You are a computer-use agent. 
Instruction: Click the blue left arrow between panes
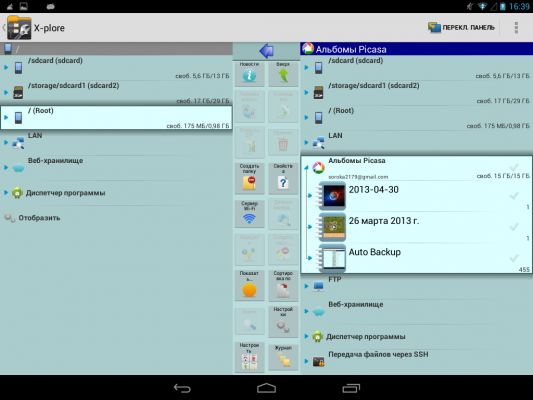(x=266, y=51)
